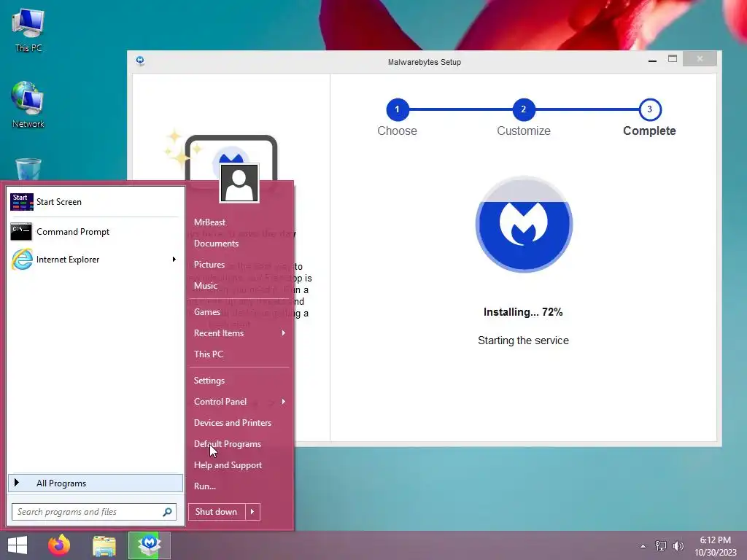747x560 pixels.
Task: Open the MrBeast user folder
Action: click(209, 222)
